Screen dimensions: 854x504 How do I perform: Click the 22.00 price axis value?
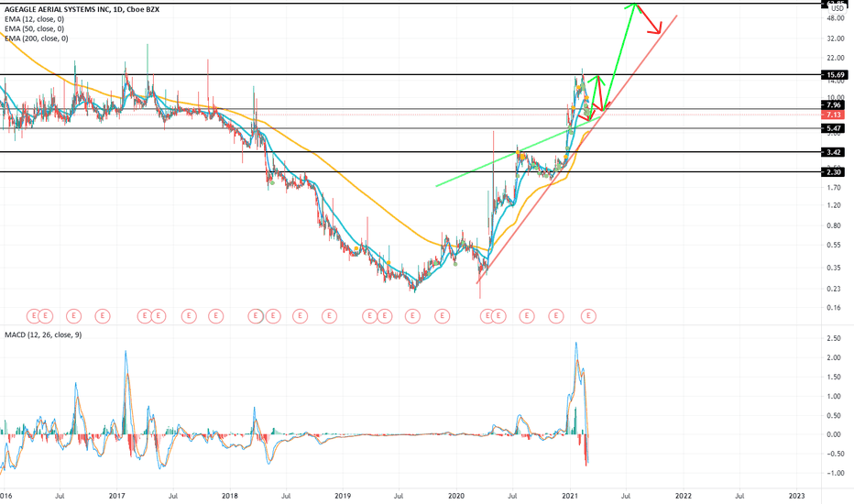click(836, 58)
